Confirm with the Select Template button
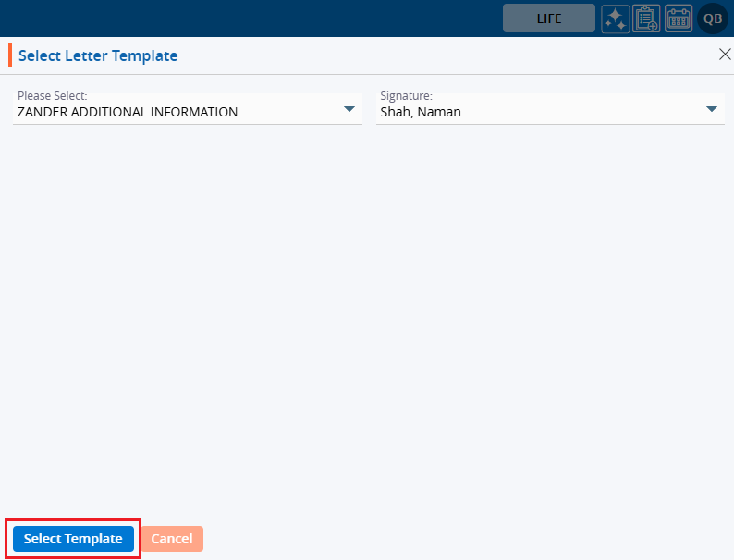This screenshot has height=560, width=734. tap(73, 539)
